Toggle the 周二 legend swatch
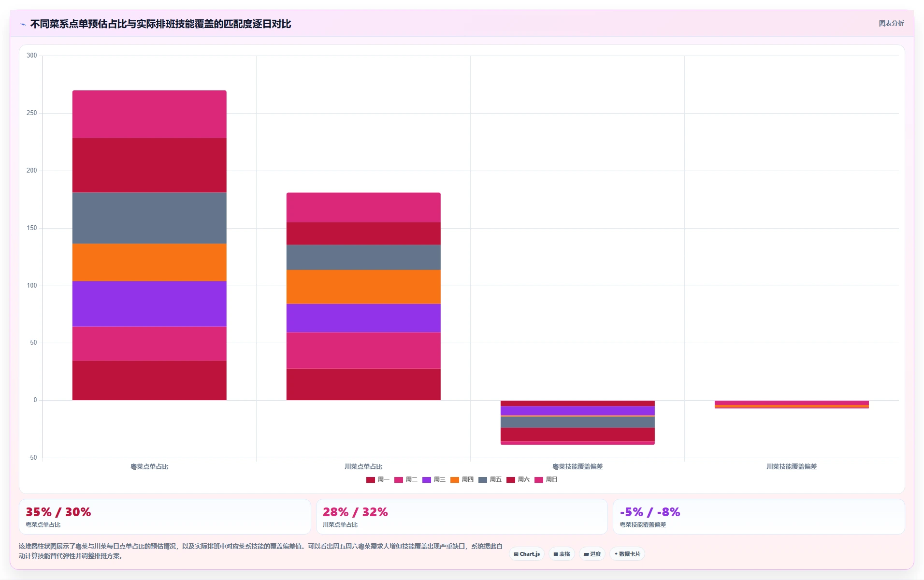This screenshot has width=924, height=580. tap(399, 479)
